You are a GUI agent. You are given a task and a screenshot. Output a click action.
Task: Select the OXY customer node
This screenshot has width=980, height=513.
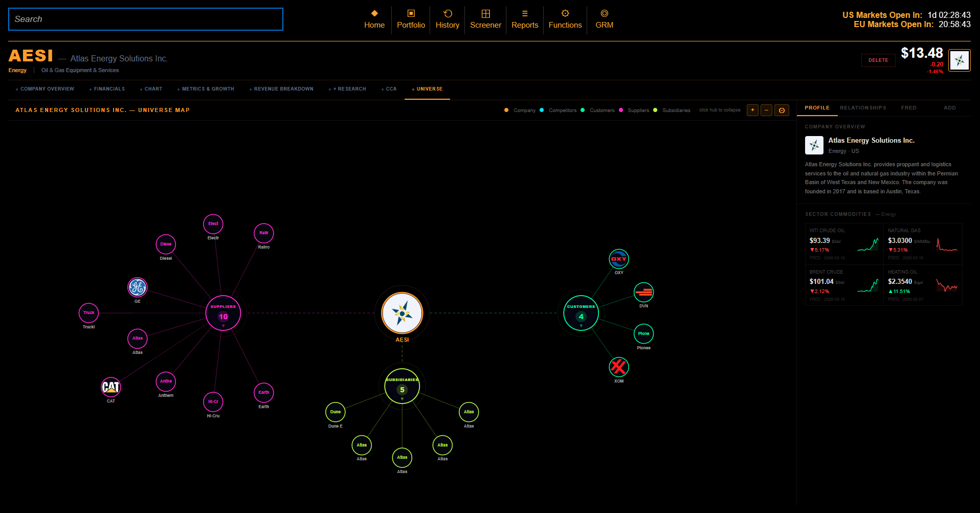tap(619, 259)
